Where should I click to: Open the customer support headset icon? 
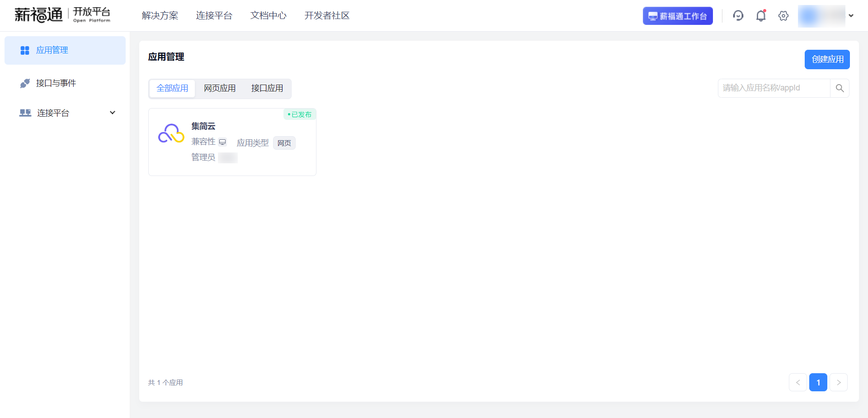pos(738,16)
